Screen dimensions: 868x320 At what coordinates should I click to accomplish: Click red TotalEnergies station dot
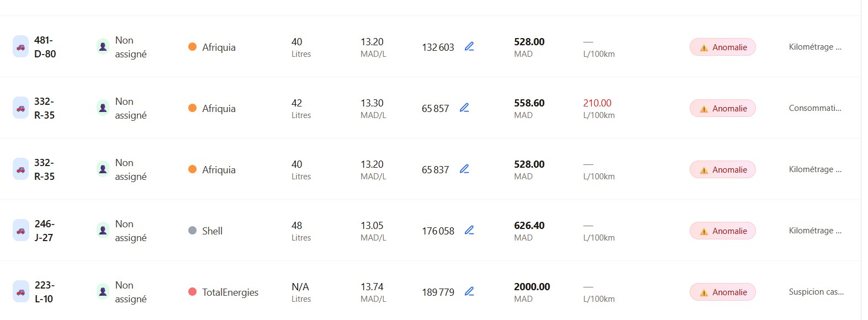click(192, 292)
